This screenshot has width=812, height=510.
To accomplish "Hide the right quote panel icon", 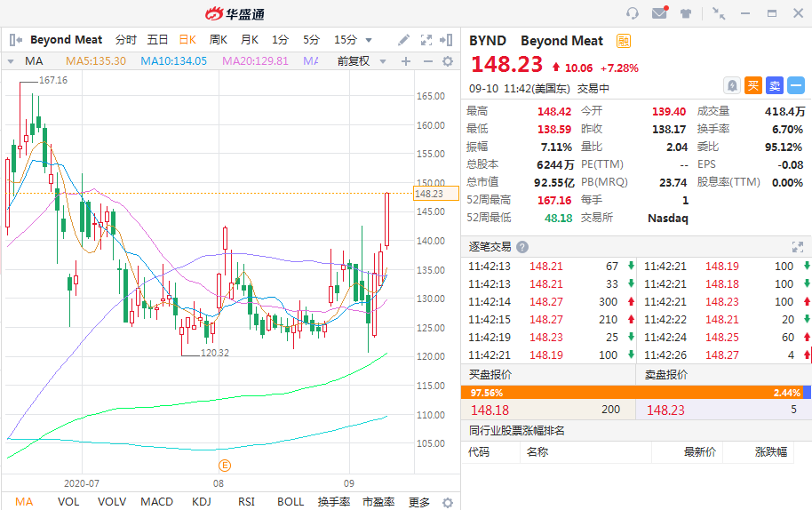I will [446, 40].
